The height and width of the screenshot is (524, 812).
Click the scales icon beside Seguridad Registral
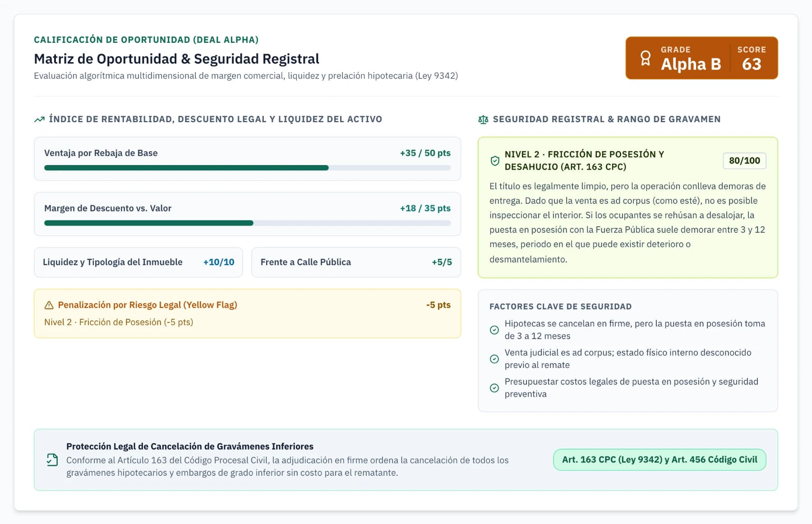pos(483,120)
